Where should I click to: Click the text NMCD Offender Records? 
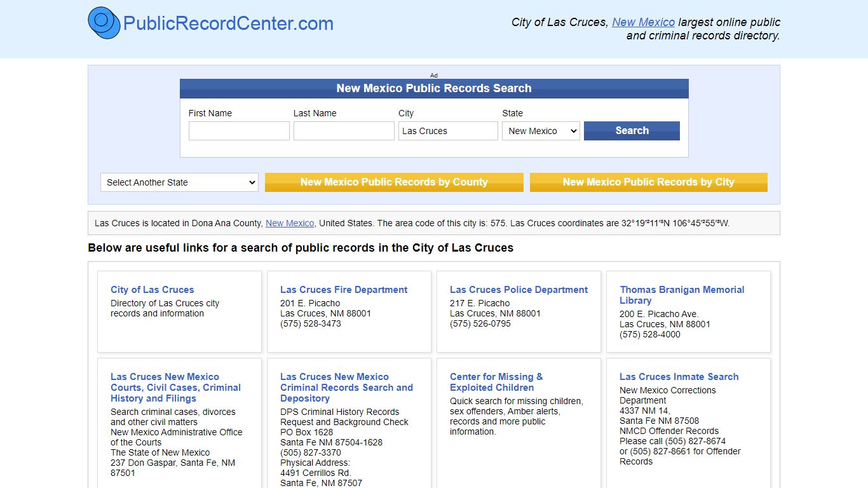[669, 431]
